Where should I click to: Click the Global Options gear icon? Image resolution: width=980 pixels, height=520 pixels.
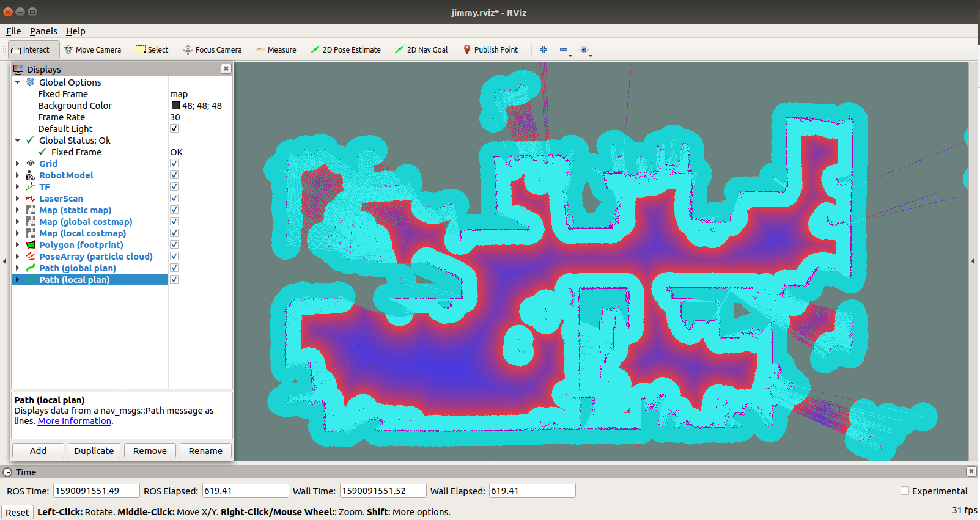pyautogui.click(x=31, y=82)
